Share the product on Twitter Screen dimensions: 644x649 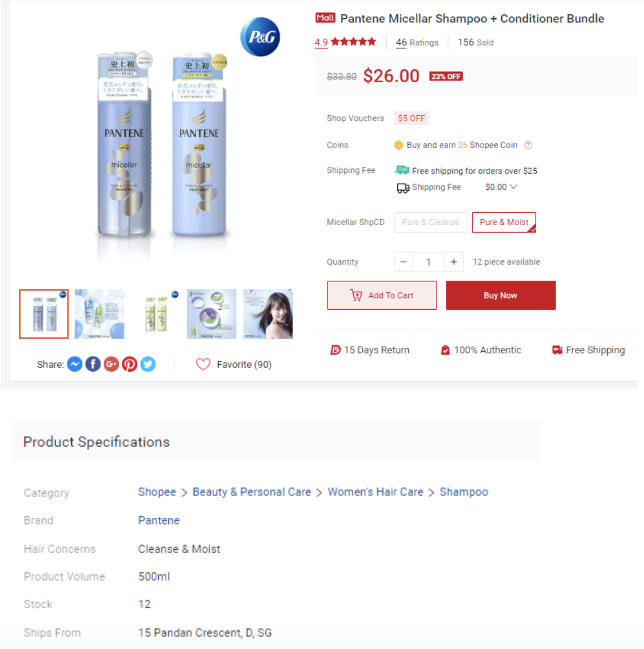[147, 364]
